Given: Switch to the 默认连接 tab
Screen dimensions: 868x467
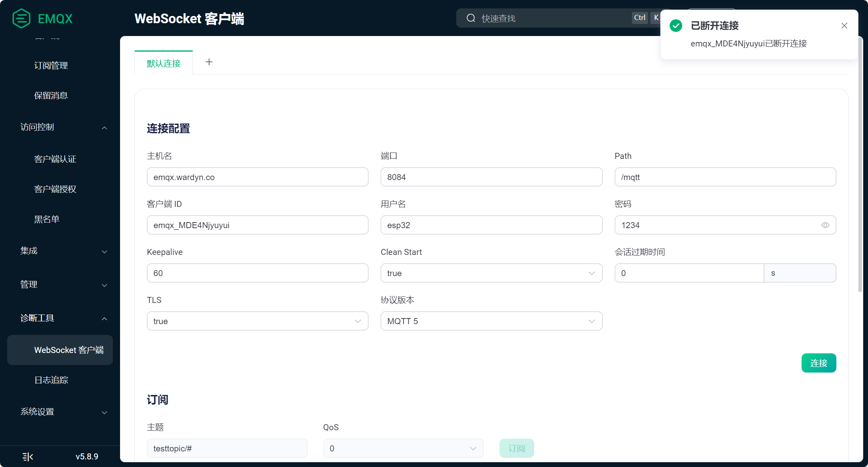Looking at the screenshot, I should click(x=164, y=63).
